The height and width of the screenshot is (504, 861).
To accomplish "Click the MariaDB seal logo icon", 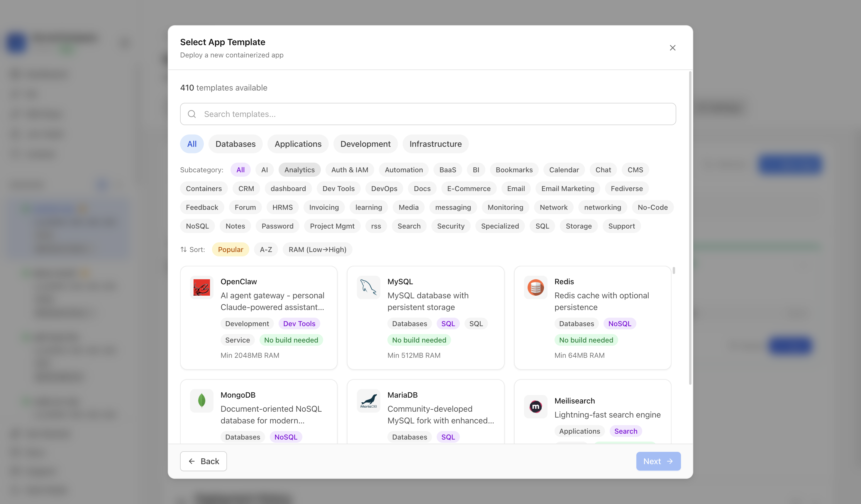I will tap(368, 401).
